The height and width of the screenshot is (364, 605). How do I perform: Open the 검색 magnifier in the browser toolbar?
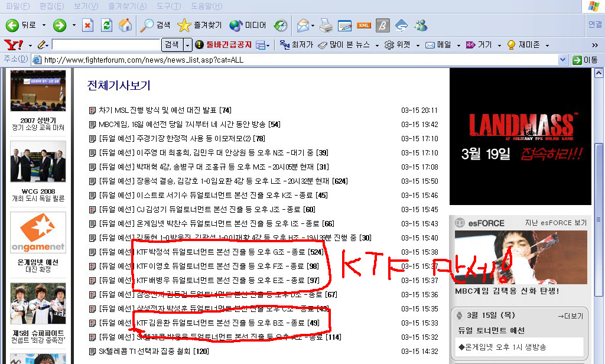pyautogui.click(x=155, y=25)
